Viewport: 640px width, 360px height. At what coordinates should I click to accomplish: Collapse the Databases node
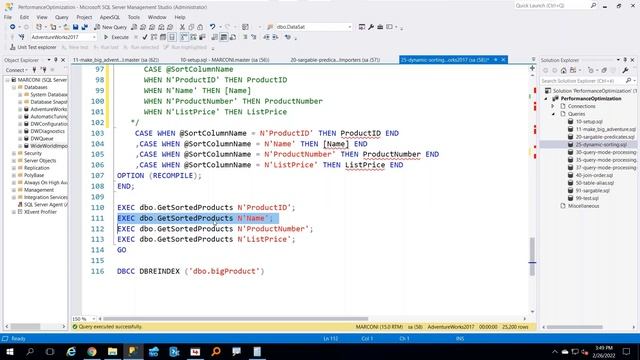point(14,87)
